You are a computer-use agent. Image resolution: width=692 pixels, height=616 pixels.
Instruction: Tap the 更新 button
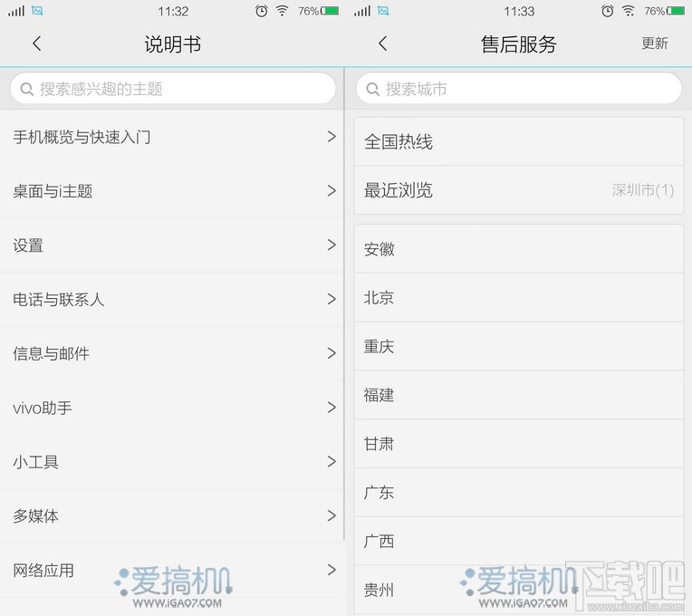click(x=655, y=43)
